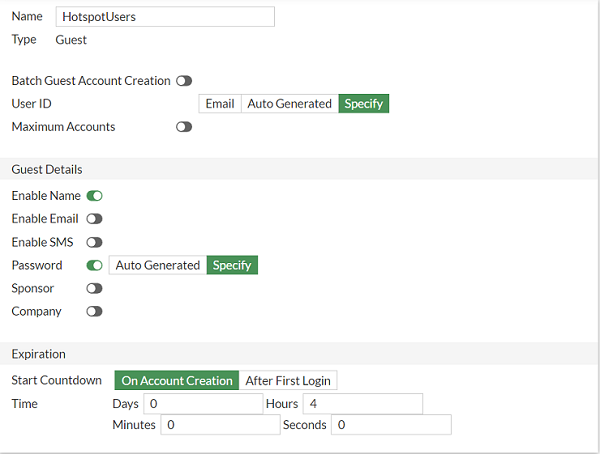This screenshot has height=454, width=600.
Task: Turn off the Password toggle
Action: 95,265
